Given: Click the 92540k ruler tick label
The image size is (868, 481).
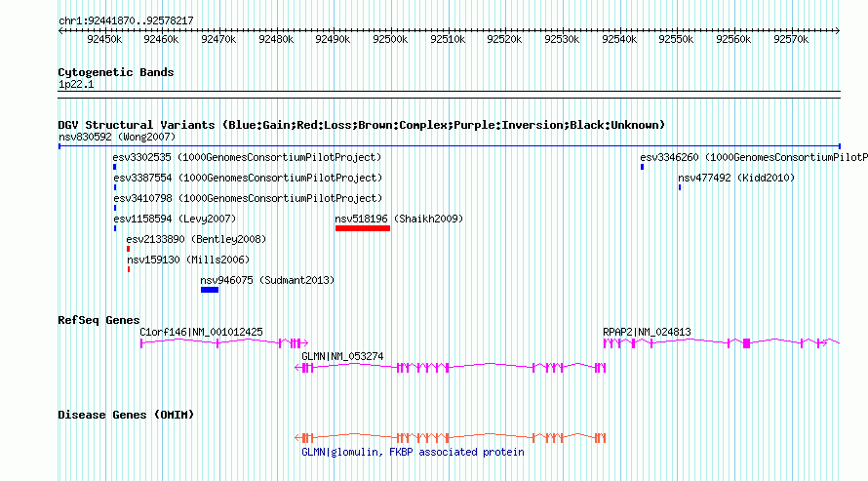Looking at the screenshot, I should (619, 39).
